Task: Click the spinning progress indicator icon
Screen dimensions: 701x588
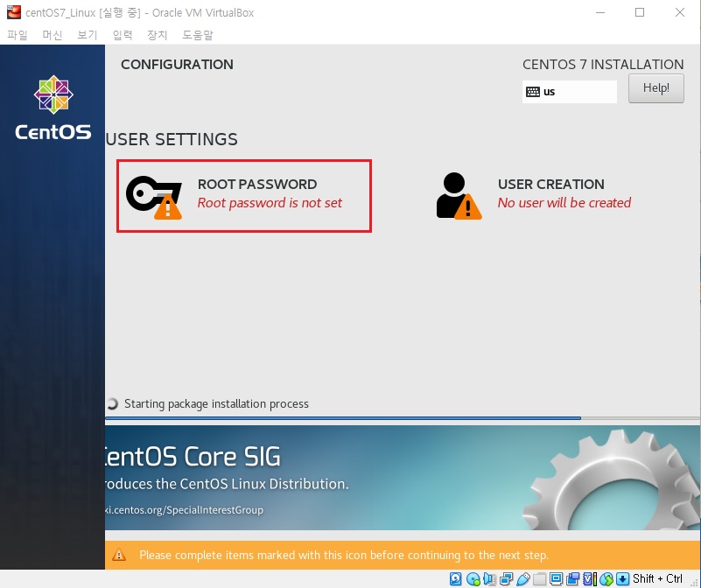Action: (x=112, y=403)
